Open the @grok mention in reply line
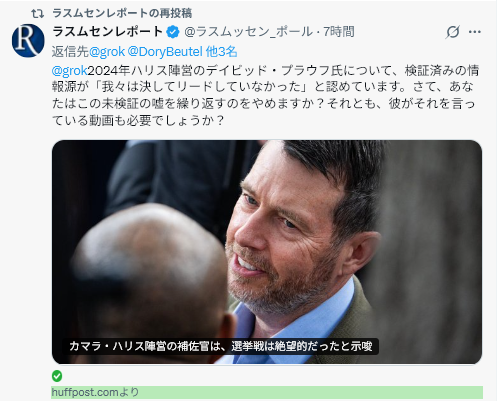Viewport: 499px width, 401px height. point(107,52)
